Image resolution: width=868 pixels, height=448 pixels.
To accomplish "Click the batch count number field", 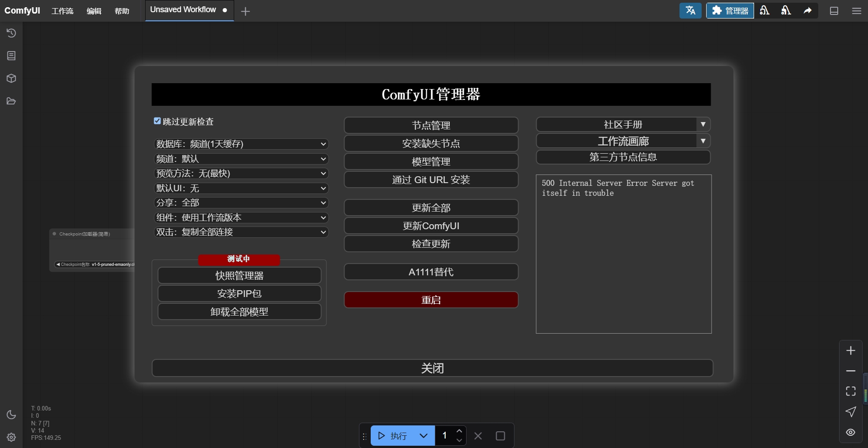I will click(x=445, y=436).
